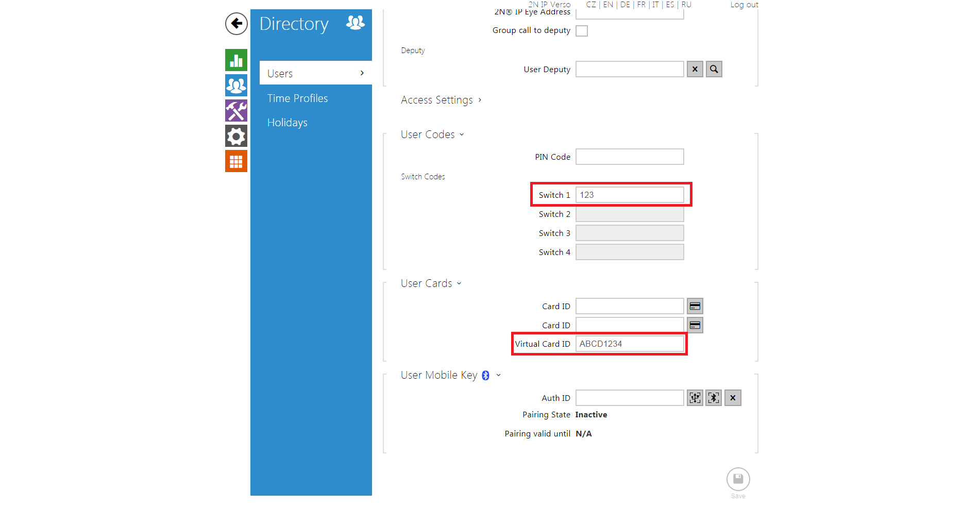The image size is (980, 507).
Task: Click the Virtual Card ID field
Action: pos(629,344)
